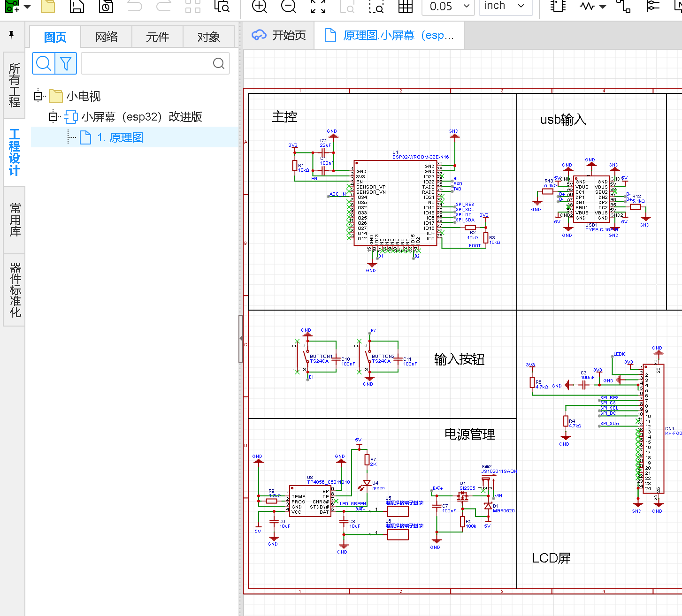Open the 0.05 grid size dropdown
682x616 pixels.
[448, 6]
